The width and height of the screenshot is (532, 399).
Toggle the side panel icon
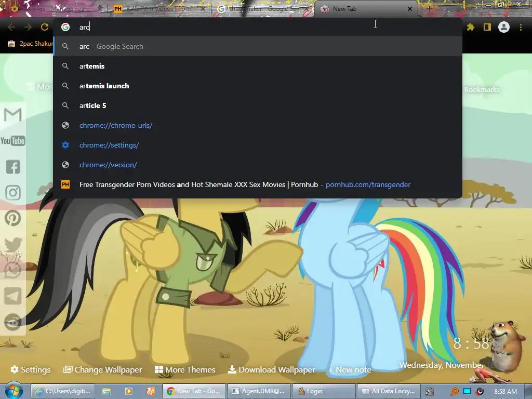click(487, 27)
